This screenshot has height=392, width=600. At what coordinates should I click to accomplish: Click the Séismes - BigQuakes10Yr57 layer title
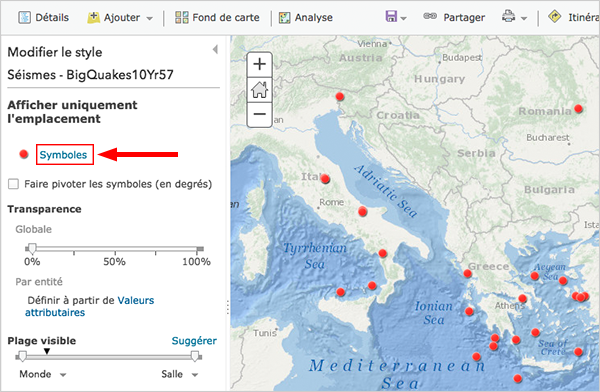coord(90,74)
